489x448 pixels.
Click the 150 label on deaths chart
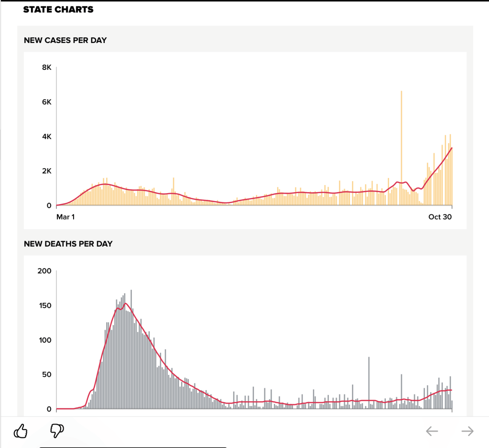pos(44,306)
